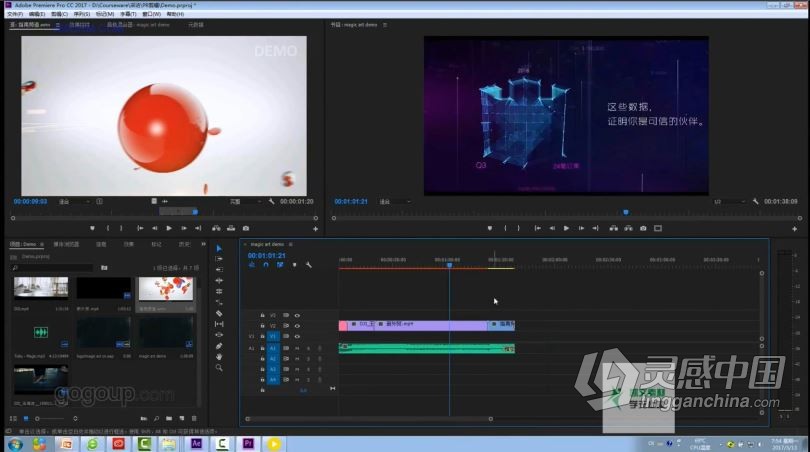Open timeline display settings wrench
Screen dimensions: 810x452
[309, 265]
